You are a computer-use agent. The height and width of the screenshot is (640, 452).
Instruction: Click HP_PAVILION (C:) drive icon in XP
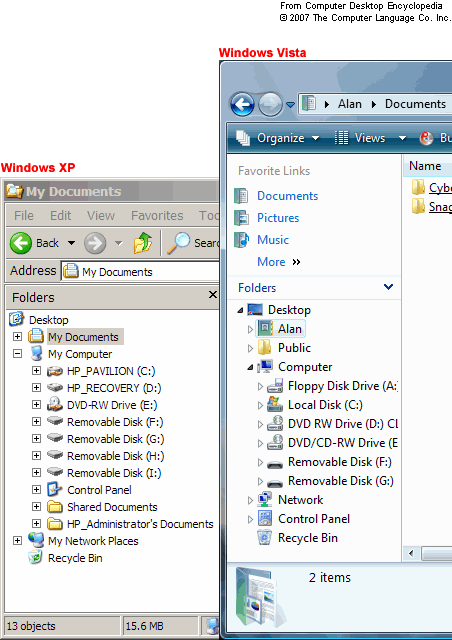55,371
